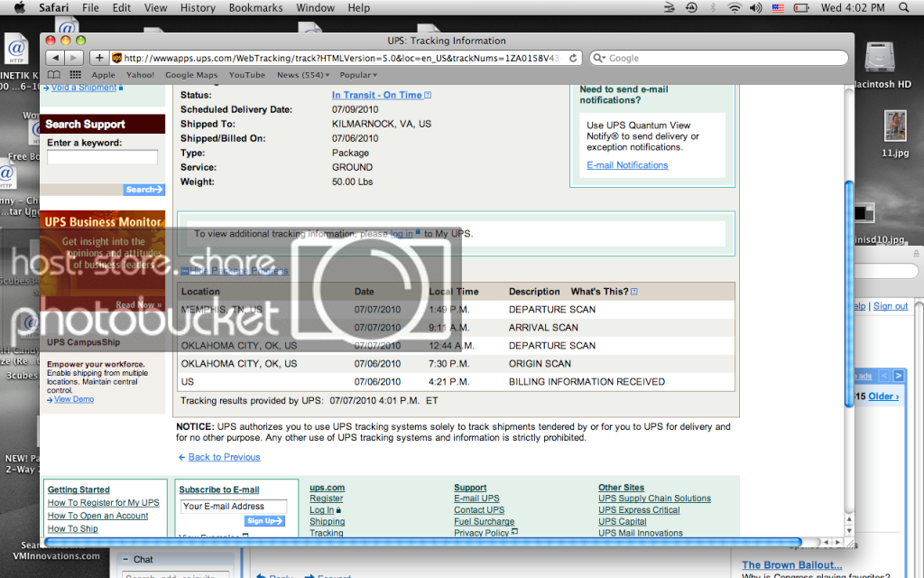924x578 pixels.
Task: Click the View Demo link
Action: tap(74, 399)
